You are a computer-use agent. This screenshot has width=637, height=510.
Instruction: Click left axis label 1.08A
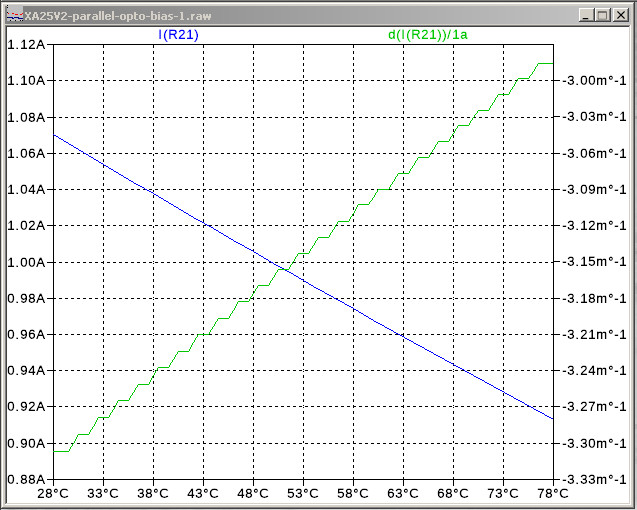pyautogui.click(x=26, y=117)
